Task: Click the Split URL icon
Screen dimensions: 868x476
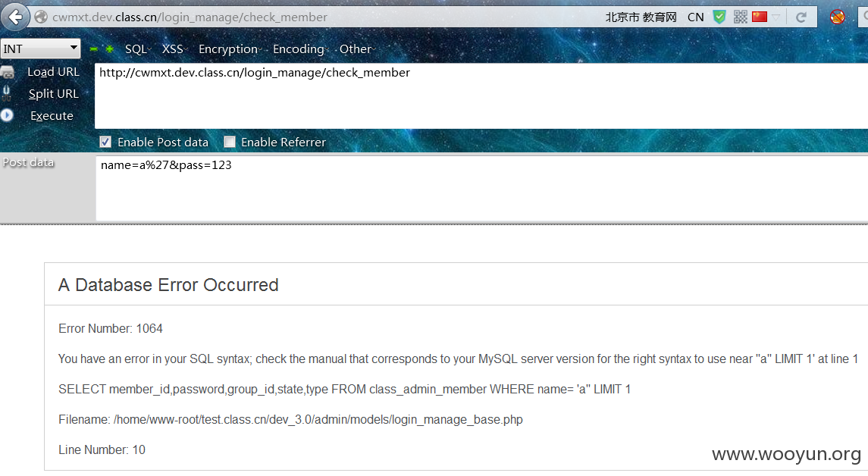Action: [7, 93]
